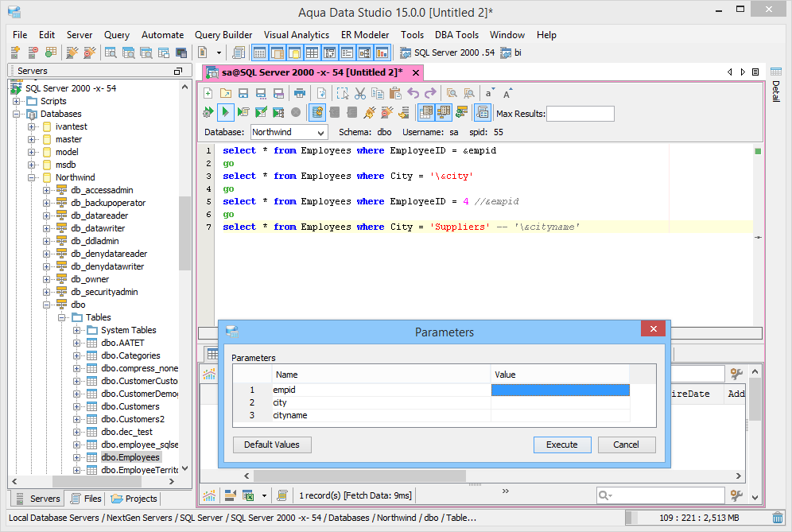The image size is (792, 532).
Task: Click the bottom search input field
Action: click(x=661, y=495)
